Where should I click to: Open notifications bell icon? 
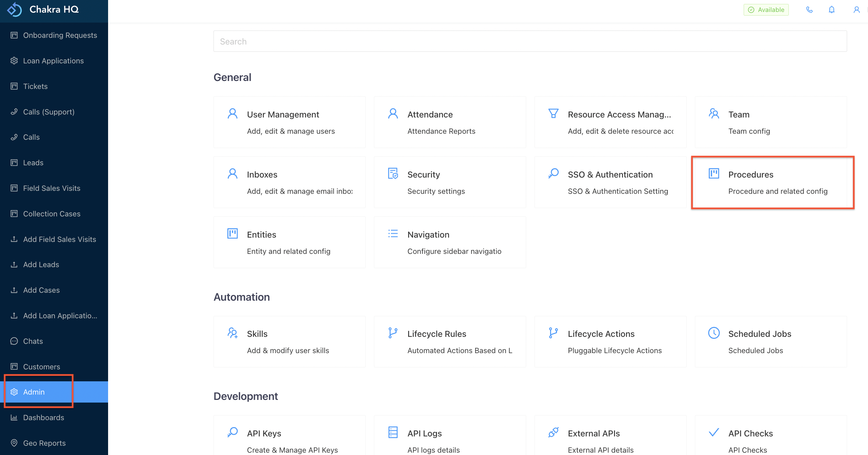(x=831, y=10)
